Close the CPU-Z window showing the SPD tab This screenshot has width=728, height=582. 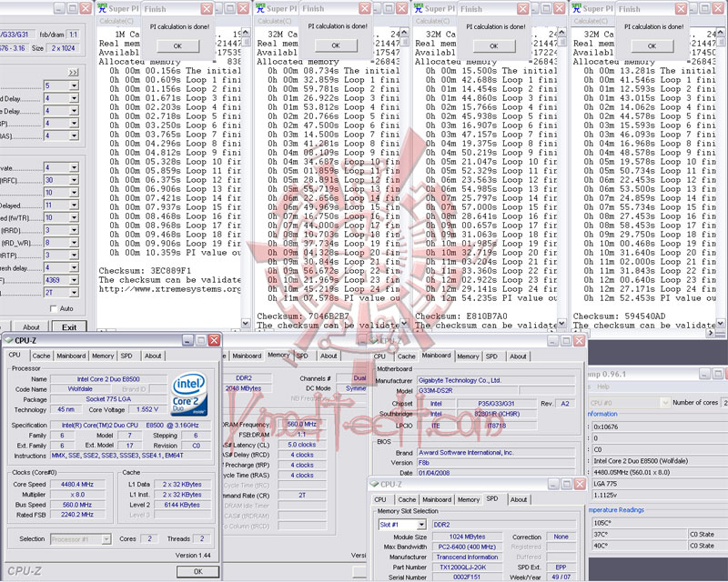coord(580,484)
